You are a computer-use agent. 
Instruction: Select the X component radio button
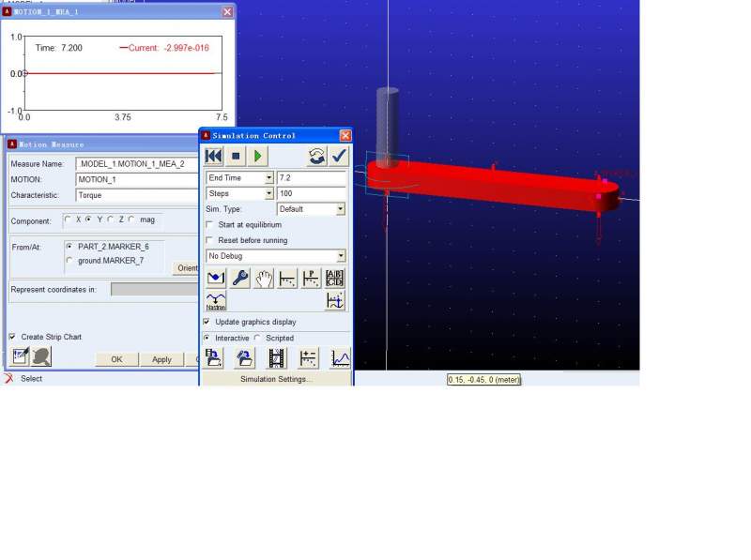click(68, 219)
